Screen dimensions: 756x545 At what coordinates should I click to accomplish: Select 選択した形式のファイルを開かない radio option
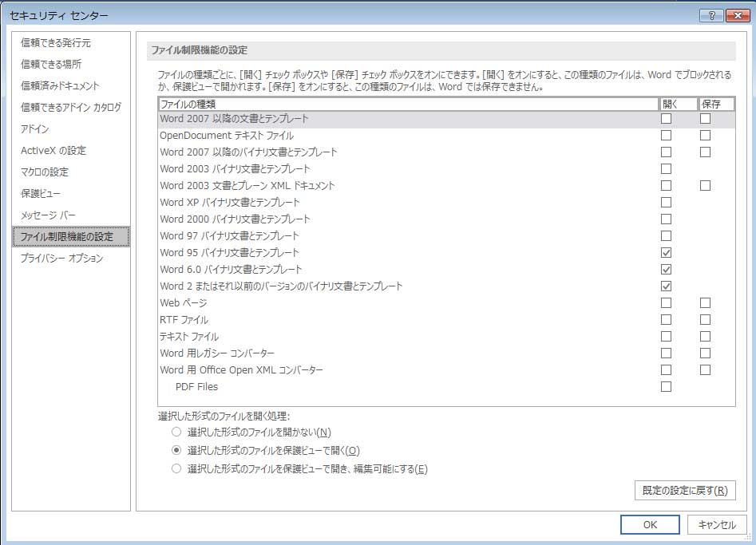[176, 432]
